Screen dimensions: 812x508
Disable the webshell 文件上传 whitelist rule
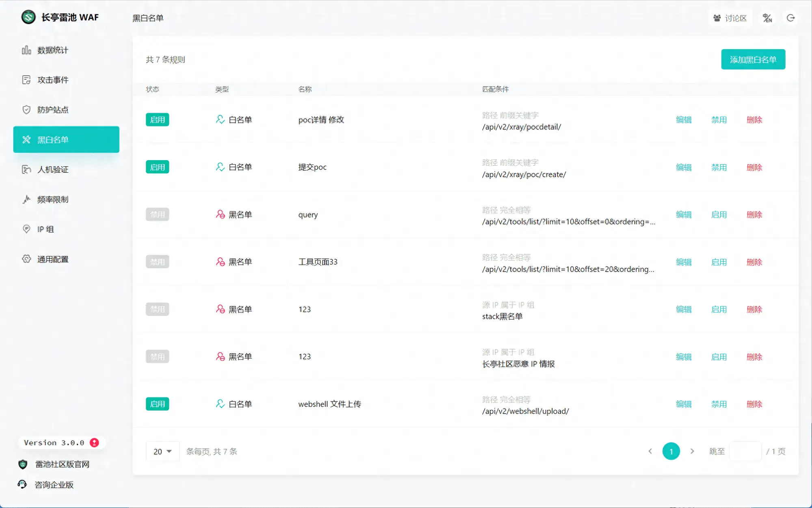(x=719, y=404)
